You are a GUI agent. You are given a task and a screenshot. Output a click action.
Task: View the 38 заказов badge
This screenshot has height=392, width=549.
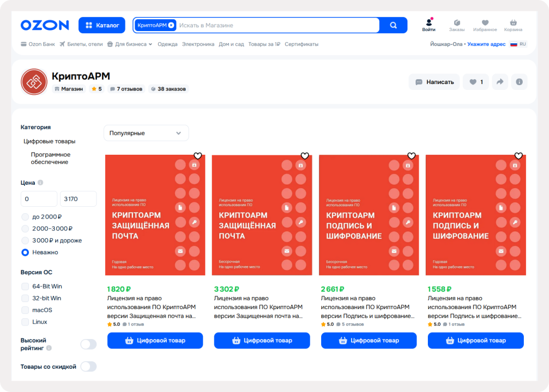[168, 89]
